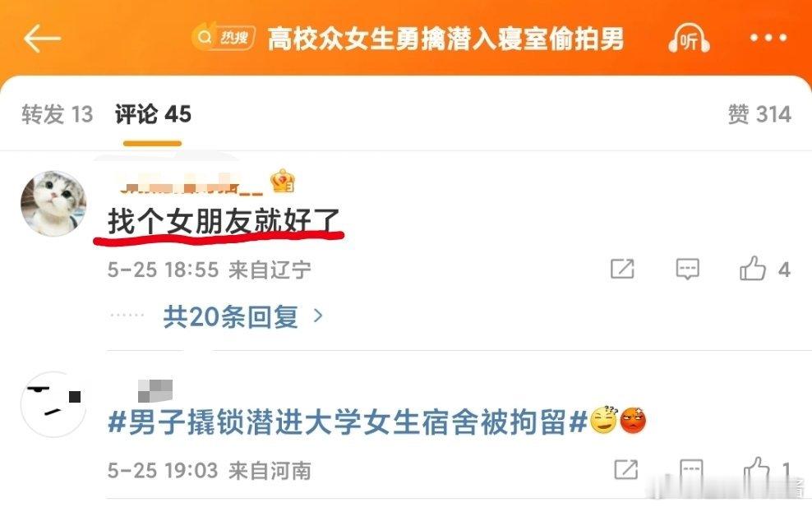The width and height of the screenshot is (812, 507).
Task: Select the 评论 45 tab
Action: click(153, 114)
